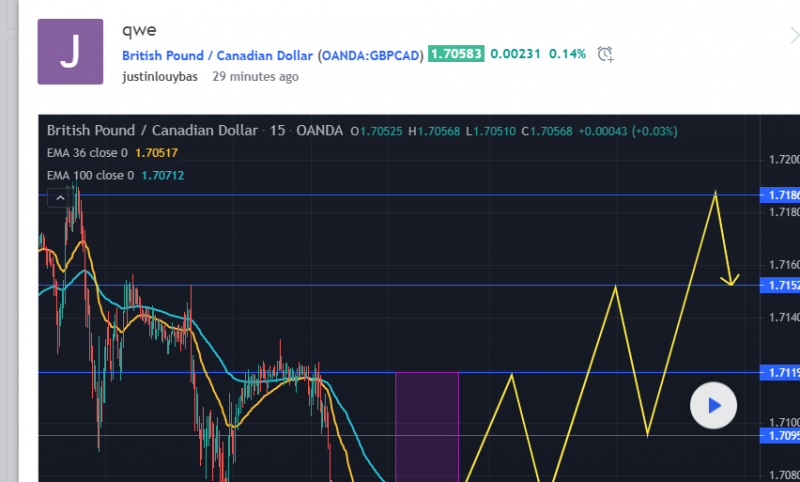Open justinlouybas author profile
The height and width of the screenshot is (482, 800).
click(x=160, y=76)
